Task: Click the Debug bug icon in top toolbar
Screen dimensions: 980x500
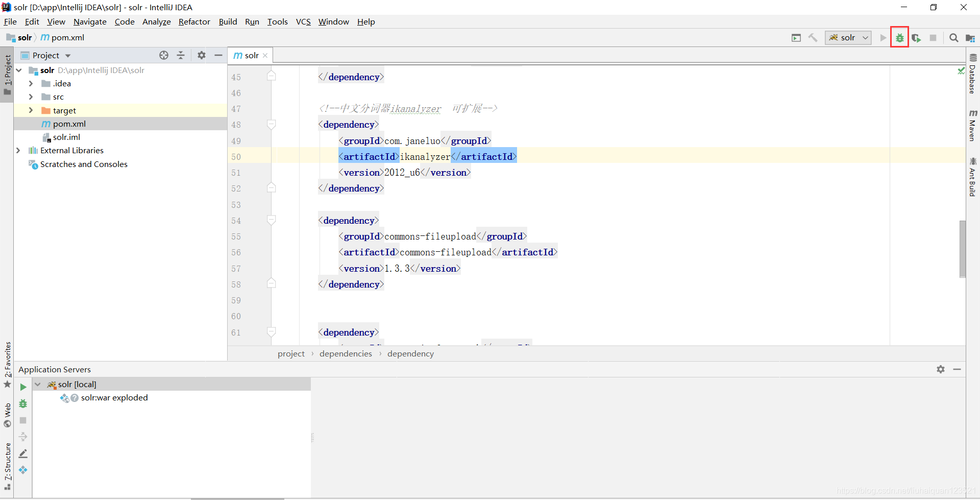Action: [899, 38]
